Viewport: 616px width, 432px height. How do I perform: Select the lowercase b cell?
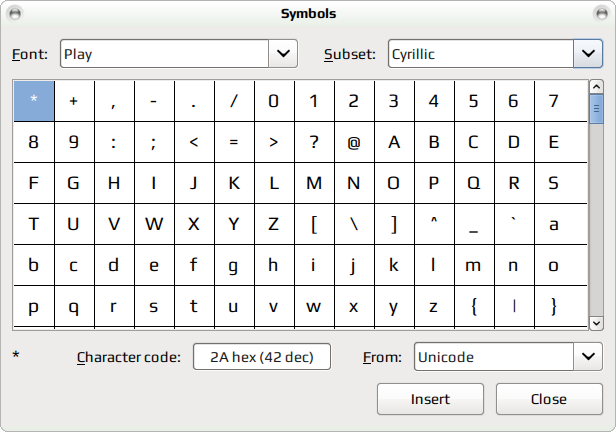34,265
